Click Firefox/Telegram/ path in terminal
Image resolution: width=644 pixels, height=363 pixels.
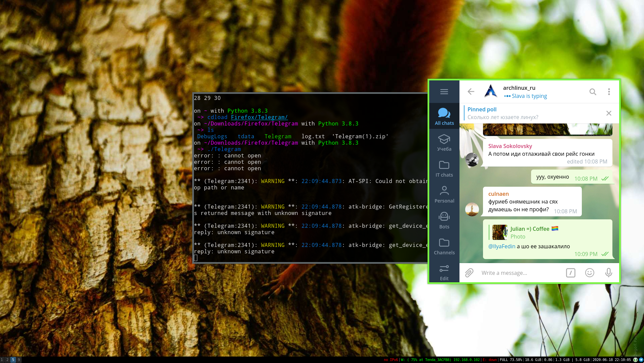[259, 117]
